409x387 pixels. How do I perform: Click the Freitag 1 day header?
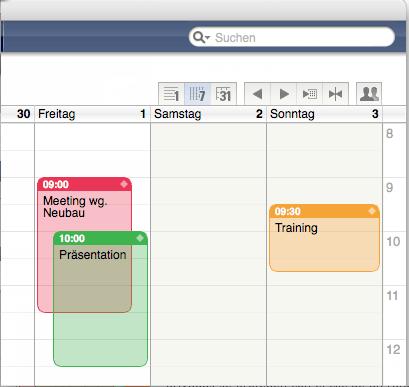click(x=92, y=114)
